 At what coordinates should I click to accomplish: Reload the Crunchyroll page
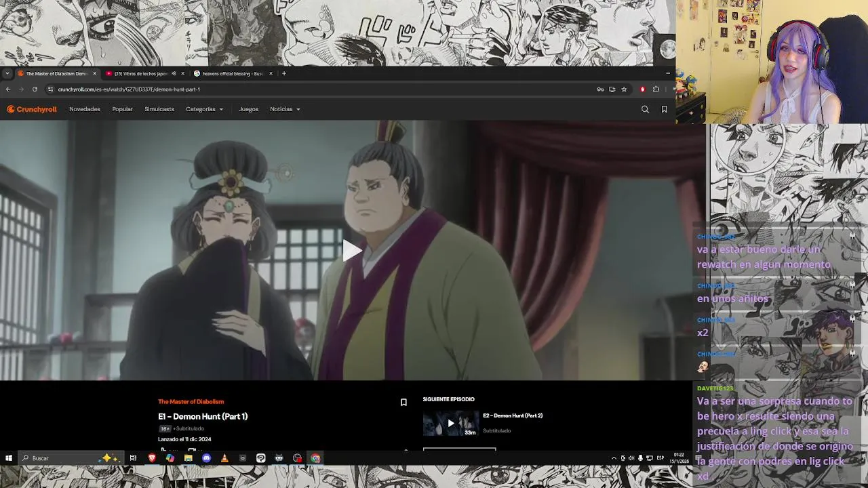[35, 89]
